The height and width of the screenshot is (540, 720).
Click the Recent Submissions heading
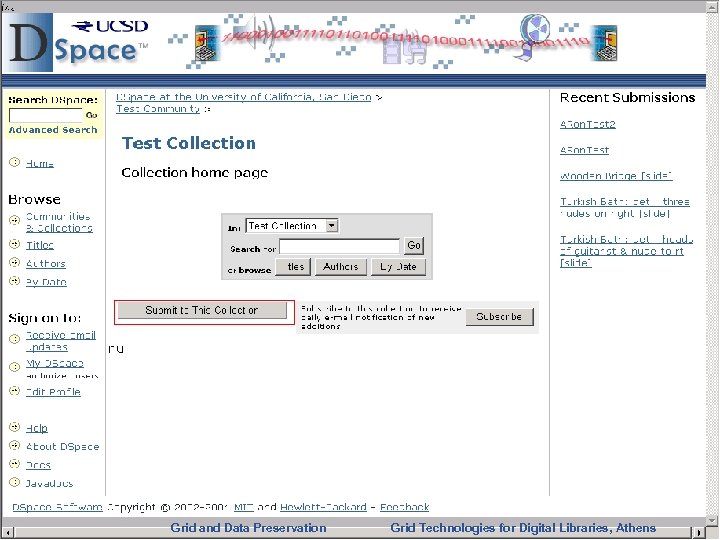coord(627,98)
